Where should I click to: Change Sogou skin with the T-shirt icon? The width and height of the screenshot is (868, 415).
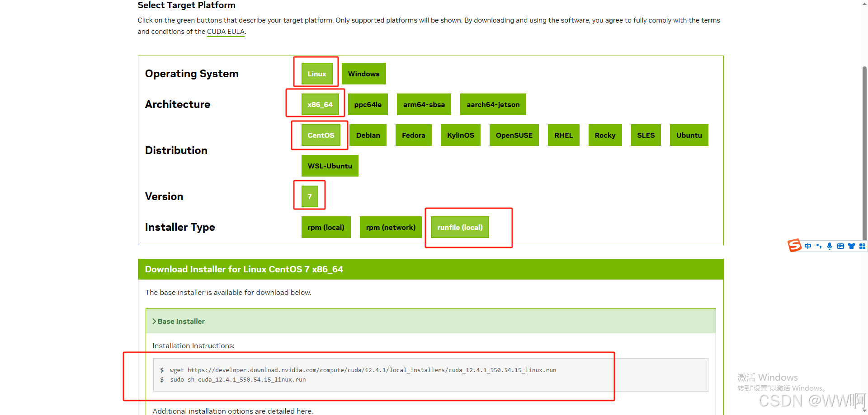pyautogui.click(x=851, y=246)
